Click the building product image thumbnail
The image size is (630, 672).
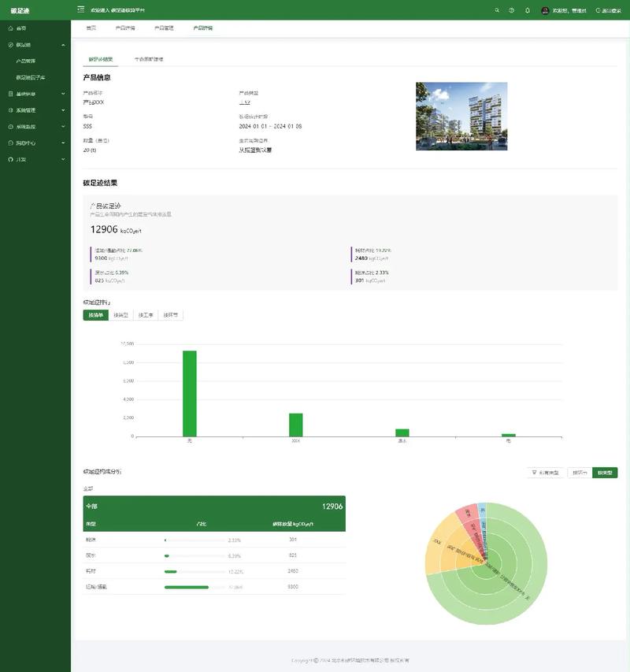[461, 116]
